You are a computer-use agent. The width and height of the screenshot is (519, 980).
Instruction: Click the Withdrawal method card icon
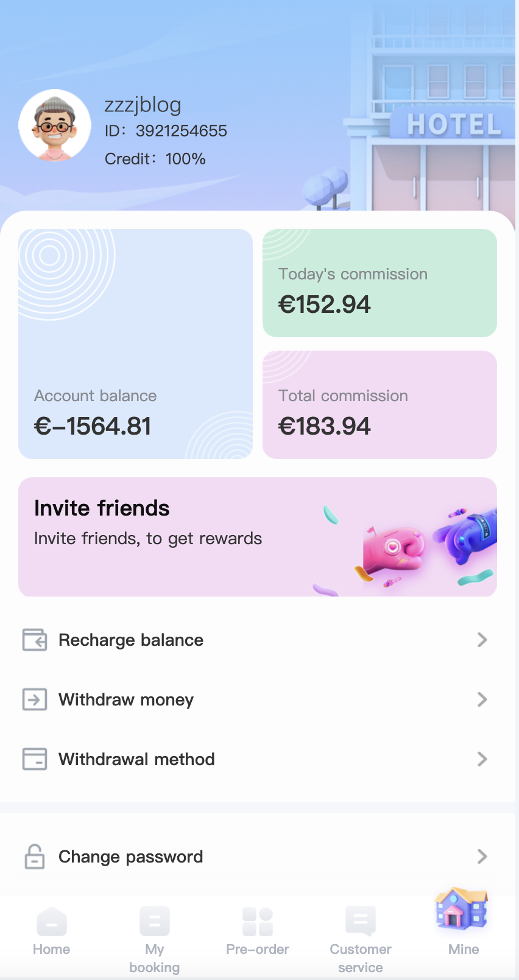click(35, 759)
